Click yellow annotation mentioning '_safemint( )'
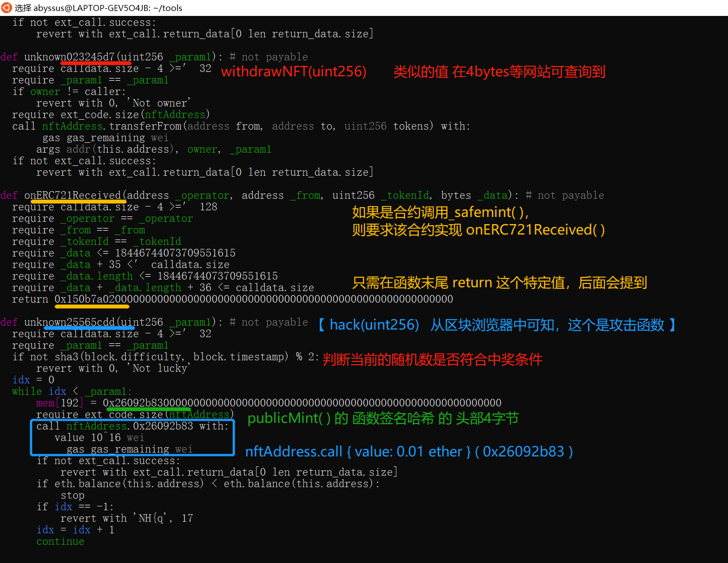The width and height of the screenshot is (728, 563). 440,212
